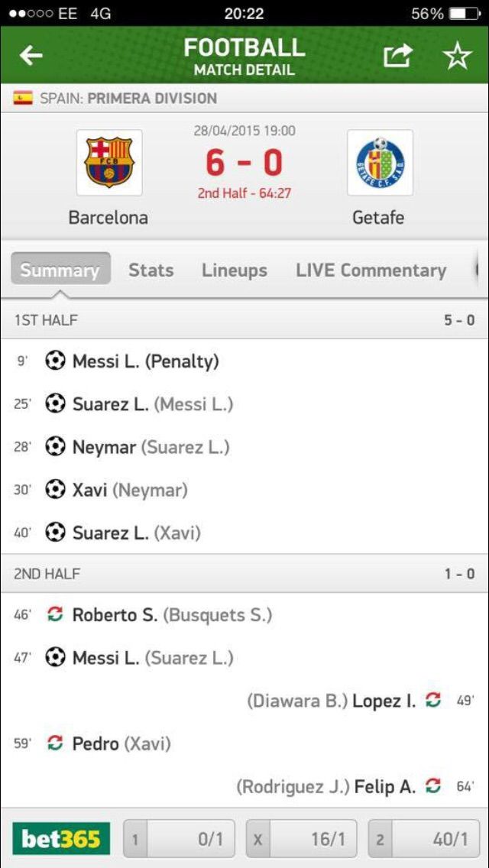
Task: Select the Summary tab
Action: click(60, 270)
